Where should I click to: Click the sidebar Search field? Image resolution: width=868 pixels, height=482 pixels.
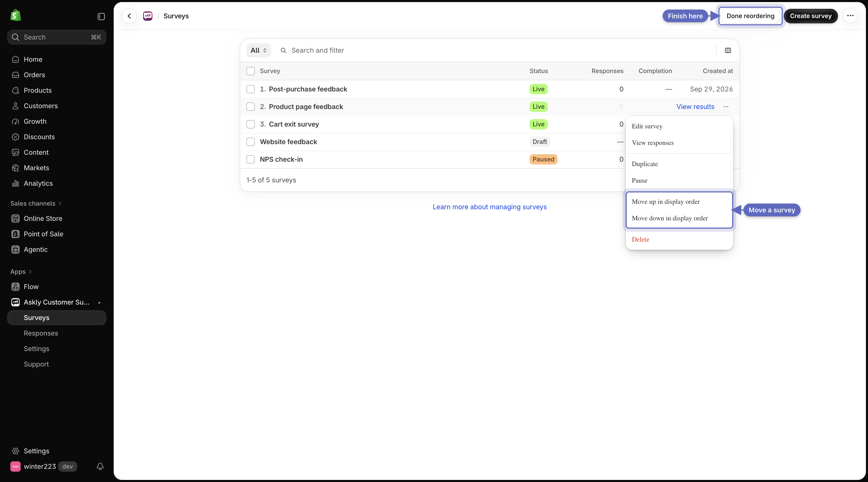click(57, 37)
